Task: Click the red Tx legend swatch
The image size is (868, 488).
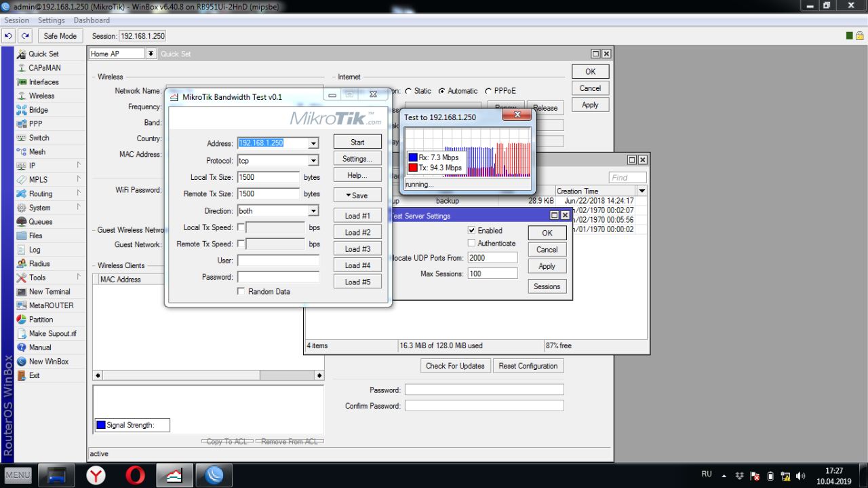Action: tap(413, 168)
